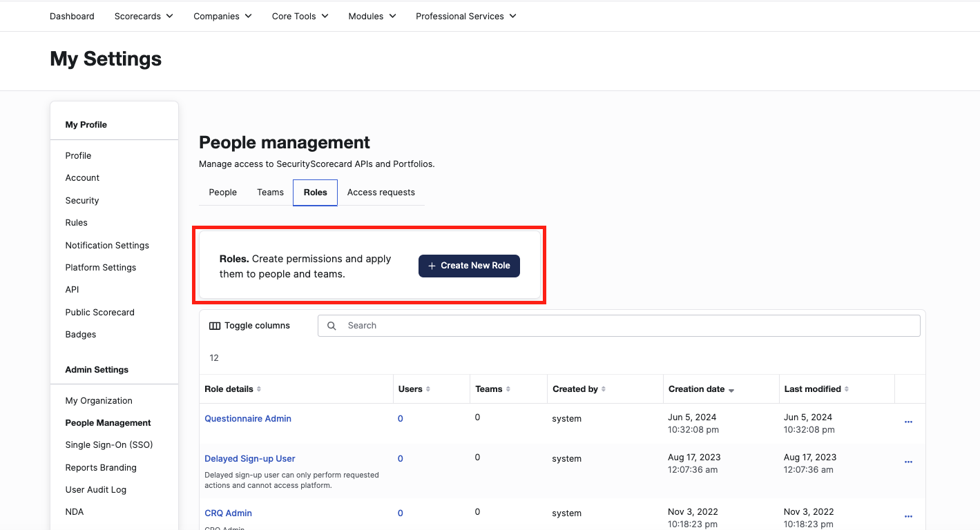Sort by Creation date column
This screenshot has width=980, height=530.
point(701,389)
